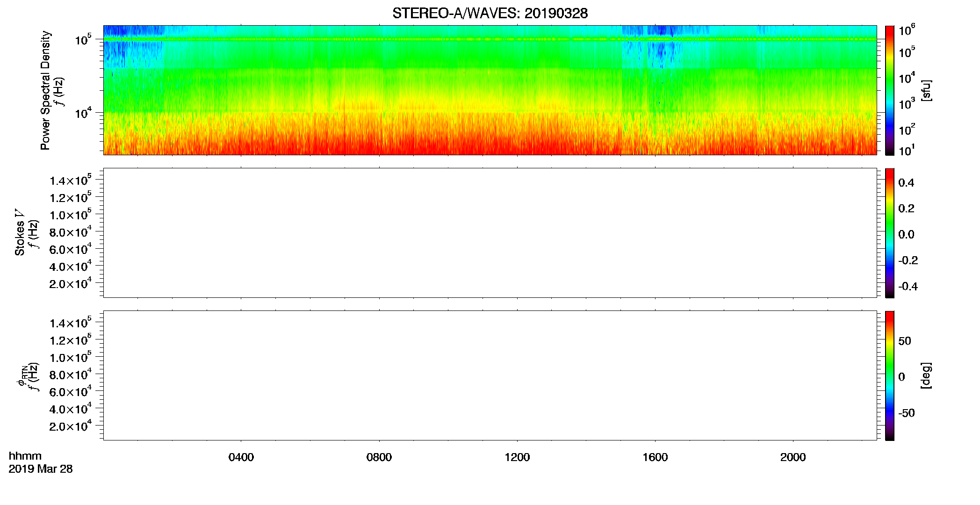Click the 0.4 label on Stokes colorbar
This screenshot has height=505, width=980.
click(x=906, y=183)
